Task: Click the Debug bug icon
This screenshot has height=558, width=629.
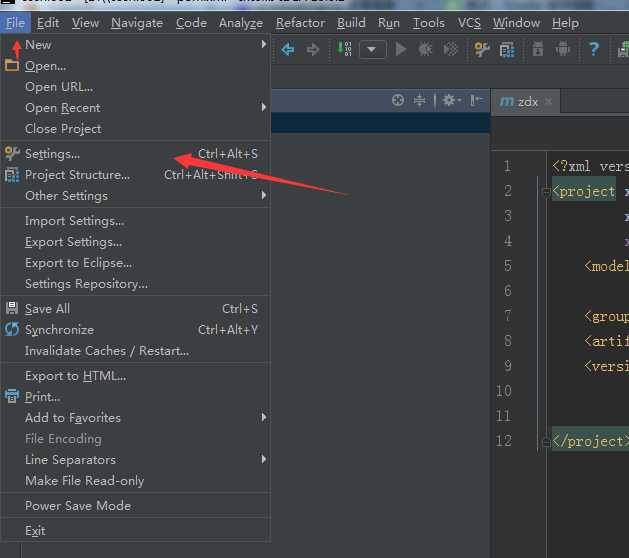Action: click(x=425, y=49)
